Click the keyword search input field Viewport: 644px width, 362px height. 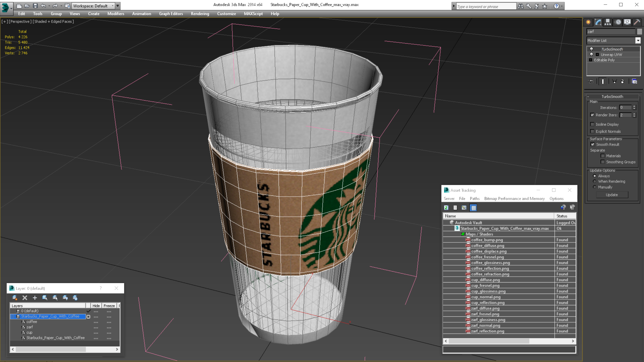486,6
